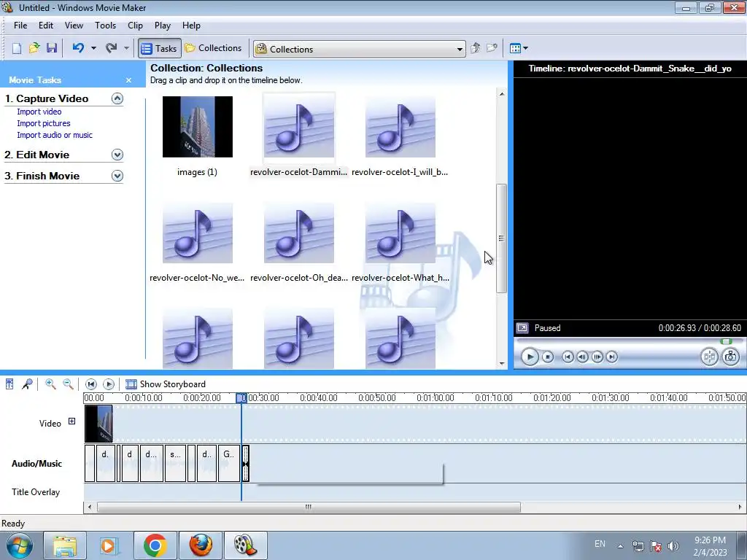Screen dimensions: 747x560
Task: Click the Narrate Timeline microphone icon
Action: tap(27, 384)
